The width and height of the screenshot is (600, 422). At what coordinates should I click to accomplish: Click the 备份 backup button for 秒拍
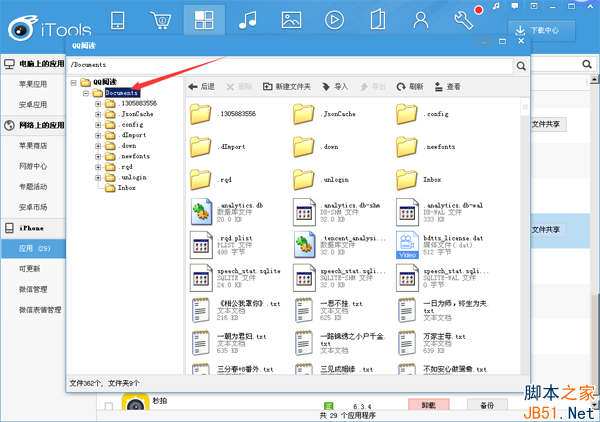(487, 405)
